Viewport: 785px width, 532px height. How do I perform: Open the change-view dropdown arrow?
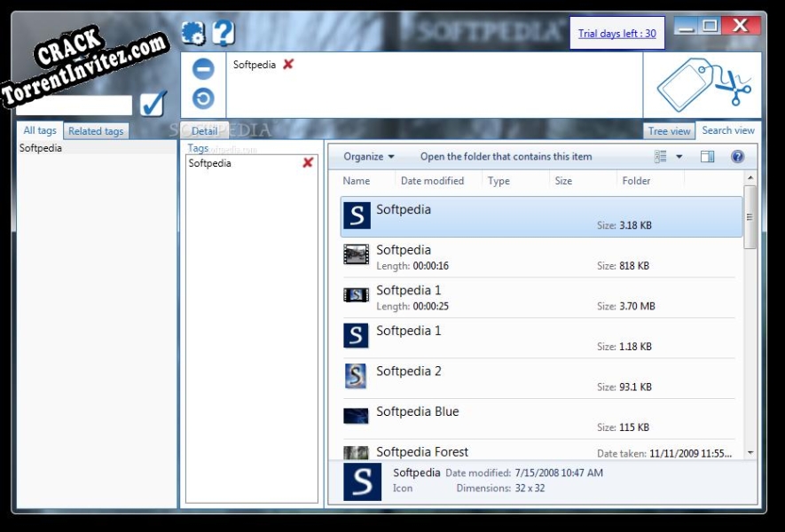(x=678, y=157)
